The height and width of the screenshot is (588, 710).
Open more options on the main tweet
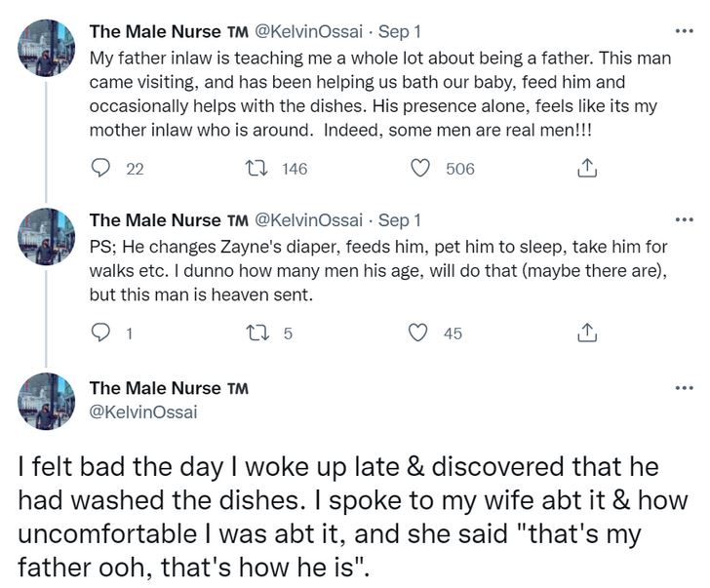684,388
